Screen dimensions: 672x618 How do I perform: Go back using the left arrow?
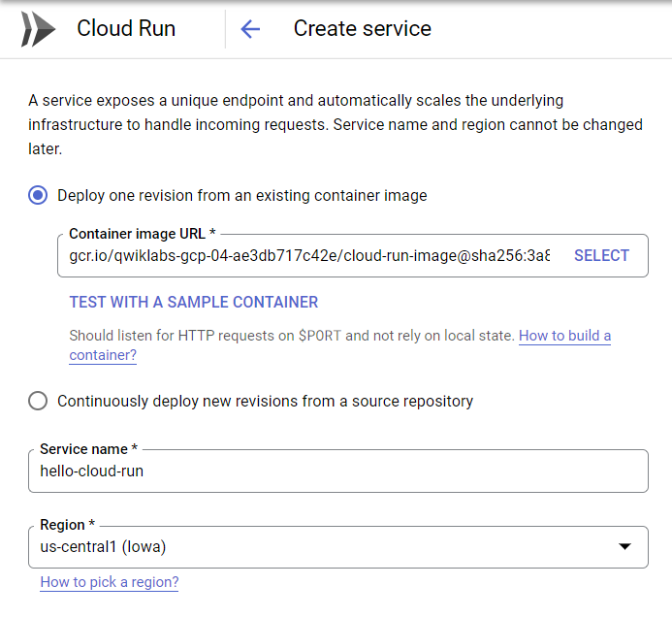[250, 29]
